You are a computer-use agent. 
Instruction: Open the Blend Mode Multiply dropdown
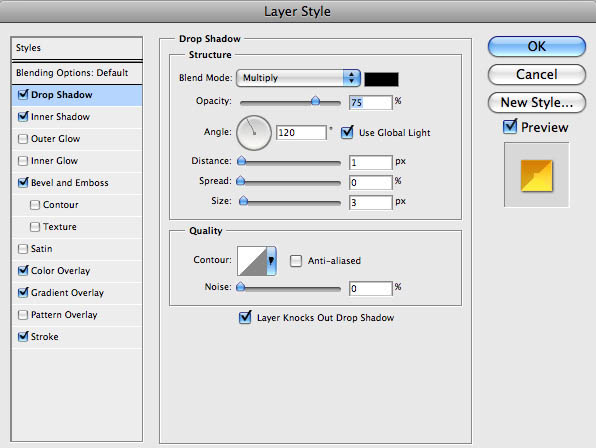pyautogui.click(x=298, y=78)
